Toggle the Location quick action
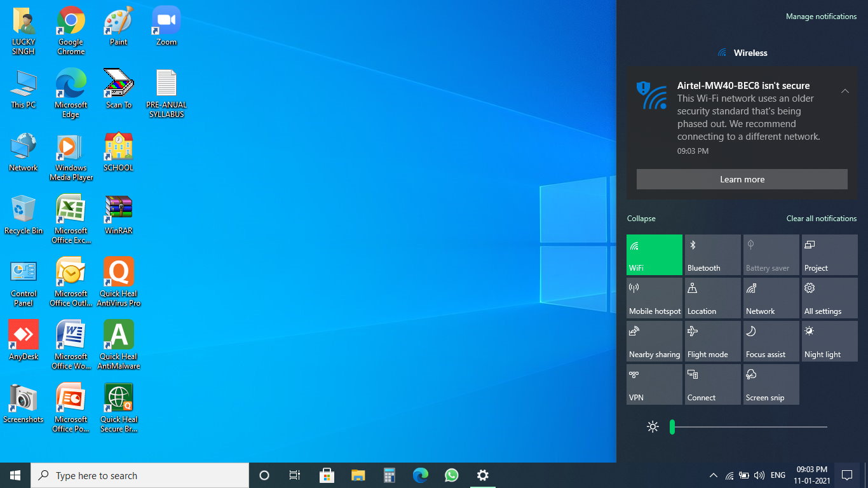 713,298
